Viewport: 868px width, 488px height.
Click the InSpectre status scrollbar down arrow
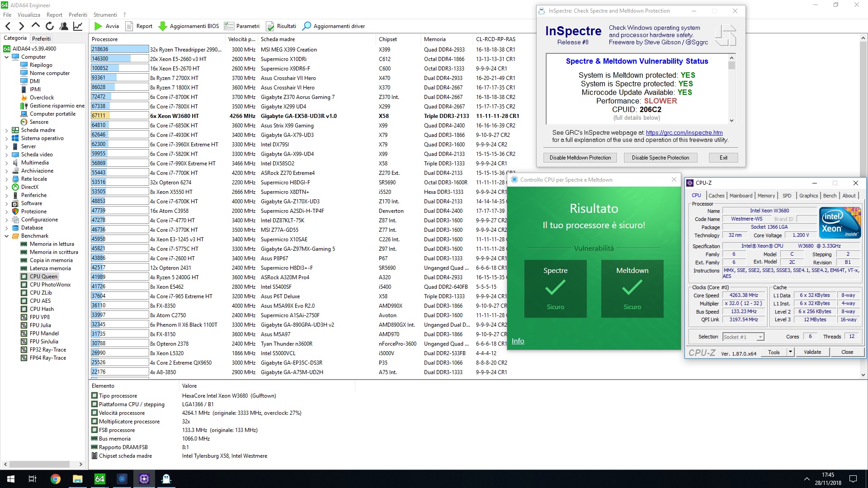coord(731,120)
